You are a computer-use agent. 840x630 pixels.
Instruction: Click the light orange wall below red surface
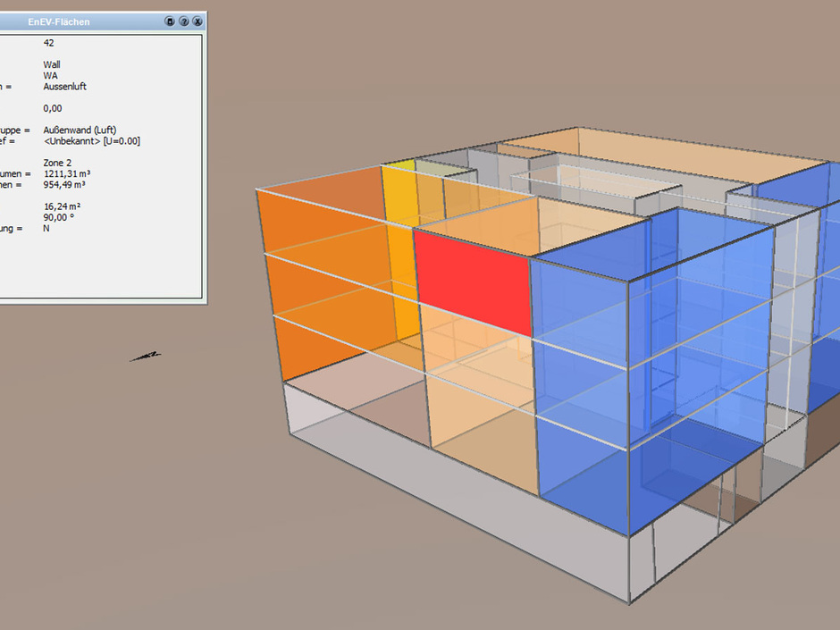[x=478, y=402]
